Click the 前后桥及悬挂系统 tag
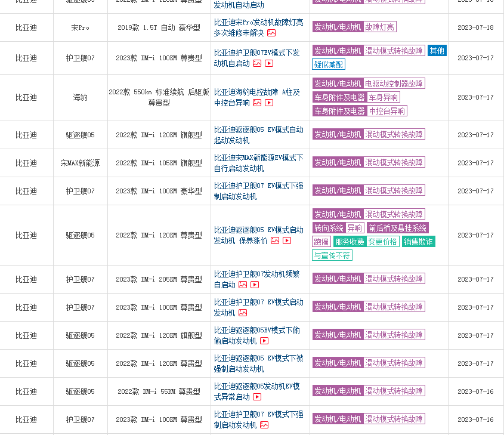The width and height of the screenshot is (504, 435). click(x=397, y=228)
